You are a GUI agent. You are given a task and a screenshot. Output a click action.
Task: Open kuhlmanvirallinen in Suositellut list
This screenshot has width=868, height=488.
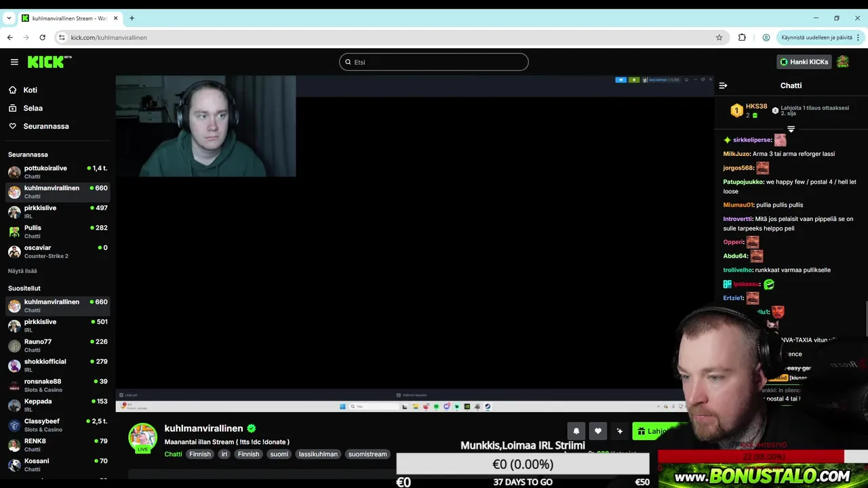pyautogui.click(x=58, y=306)
